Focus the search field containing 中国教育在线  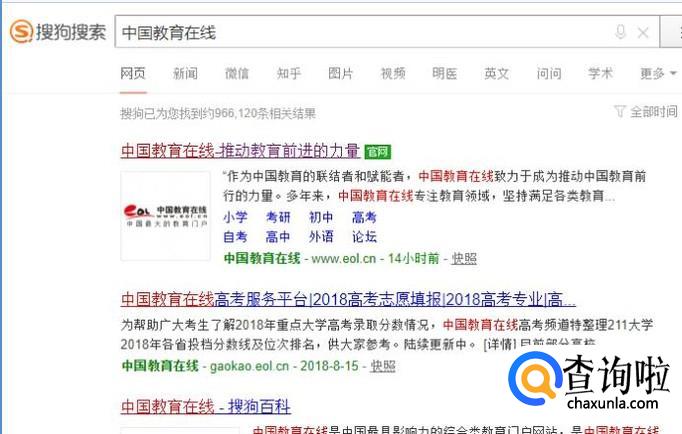coord(387,32)
